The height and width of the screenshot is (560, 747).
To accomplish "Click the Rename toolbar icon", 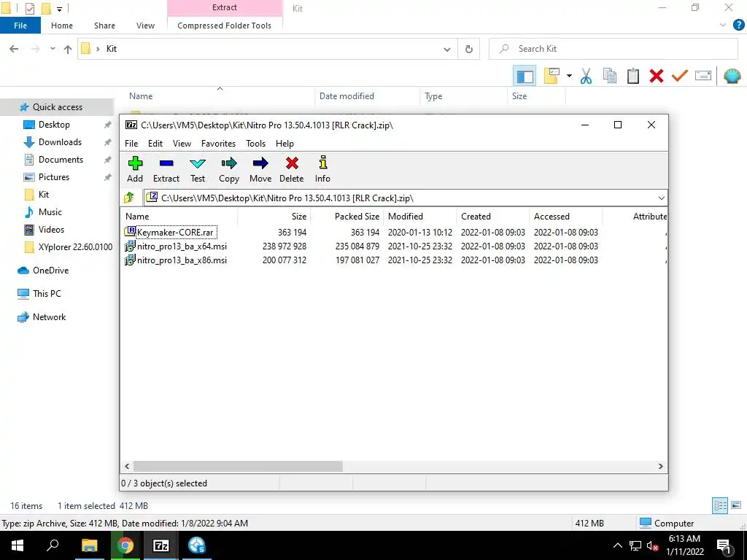I will click(x=703, y=76).
